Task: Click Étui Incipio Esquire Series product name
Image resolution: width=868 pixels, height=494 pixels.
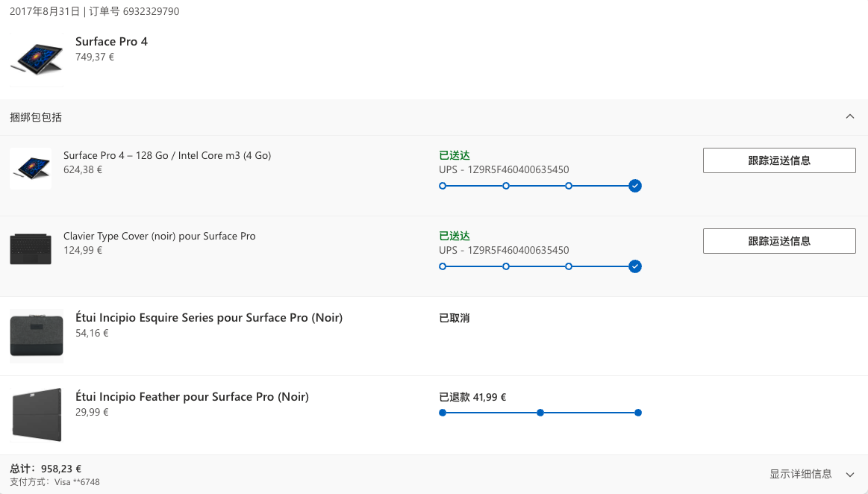Action: tap(209, 318)
